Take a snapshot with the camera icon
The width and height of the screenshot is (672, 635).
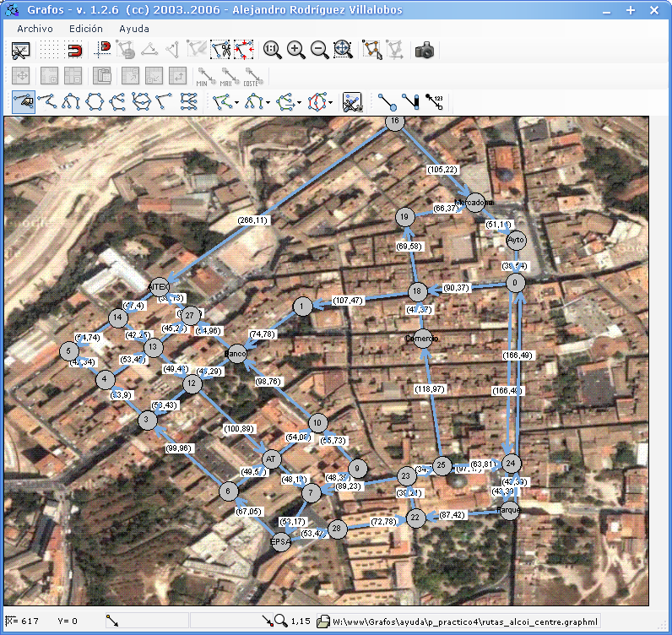coord(425,51)
